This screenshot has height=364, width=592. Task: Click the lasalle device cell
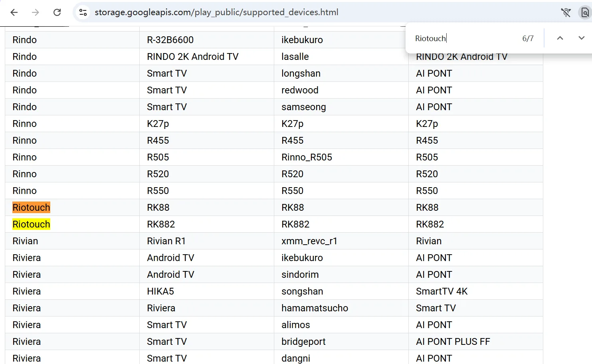coord(341,57)
